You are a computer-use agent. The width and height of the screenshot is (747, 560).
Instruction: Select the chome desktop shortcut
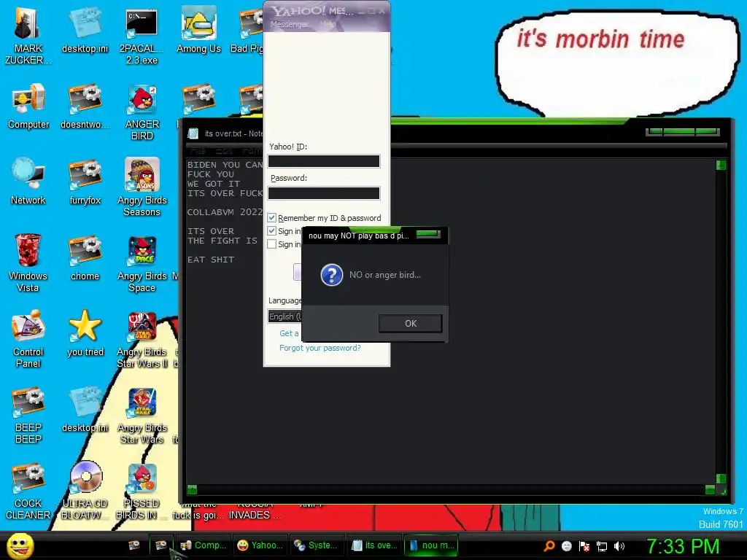pyautogui.click(x=85, y=257)
